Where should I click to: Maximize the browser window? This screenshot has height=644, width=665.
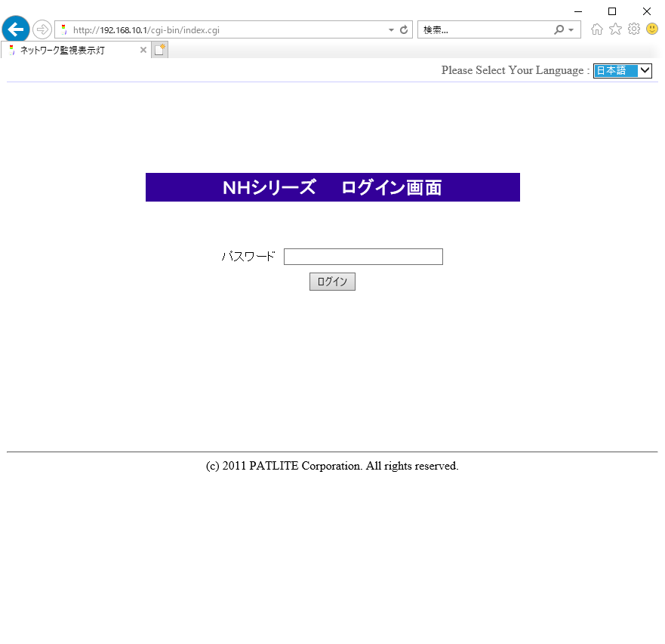click(612, 11)
